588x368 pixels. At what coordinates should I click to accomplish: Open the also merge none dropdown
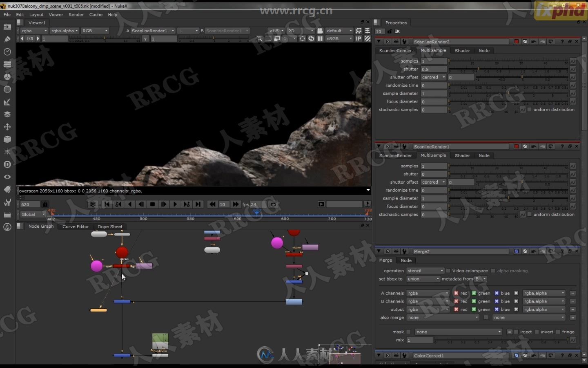(x=443, y=317)
